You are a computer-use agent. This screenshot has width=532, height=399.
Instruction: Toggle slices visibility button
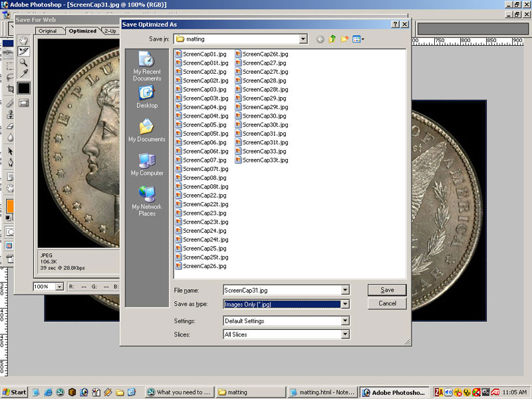point(24,103)
